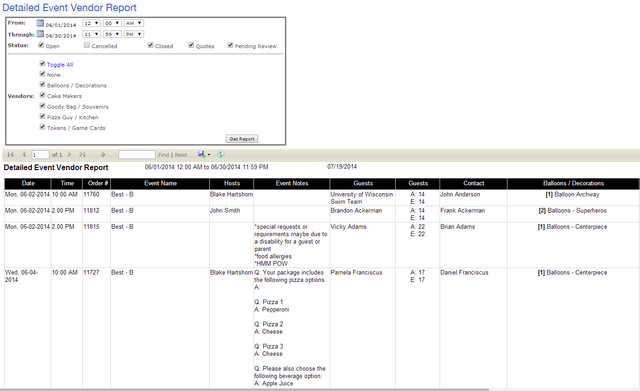
Task: Open the Through AM/PM dropdown
Action: point(134,34)
